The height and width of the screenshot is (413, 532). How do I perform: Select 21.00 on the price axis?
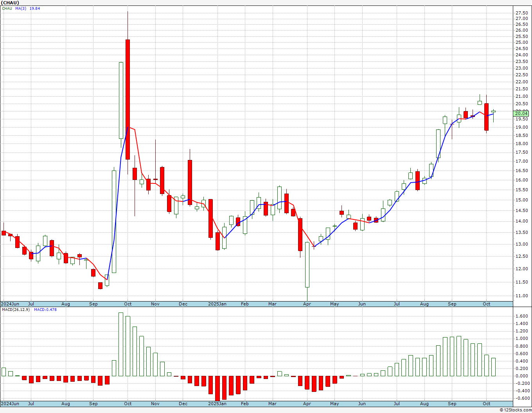point(521,96)
